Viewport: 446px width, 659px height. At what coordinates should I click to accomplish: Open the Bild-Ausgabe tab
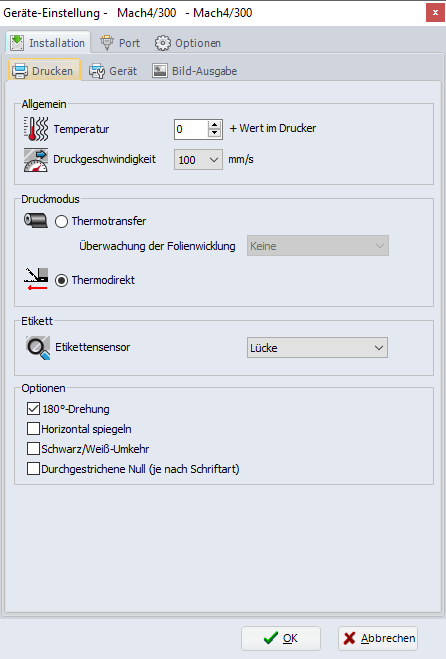(195, 71)
